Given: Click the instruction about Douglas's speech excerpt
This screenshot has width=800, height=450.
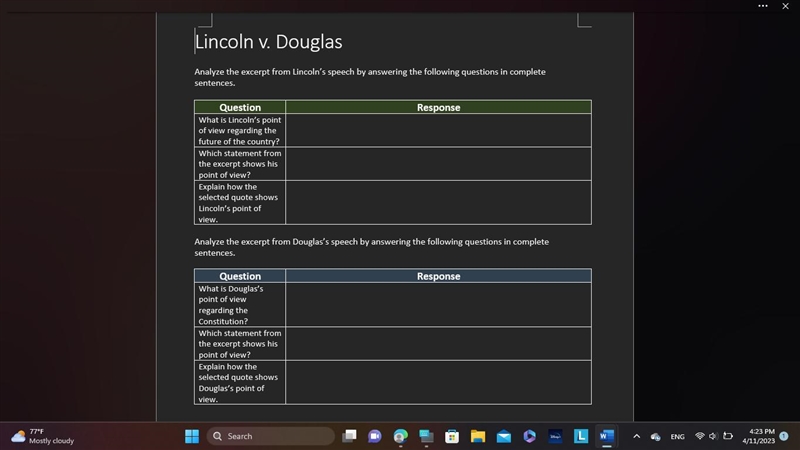Looking at the screenshot, I should click(x=371, y=247).
